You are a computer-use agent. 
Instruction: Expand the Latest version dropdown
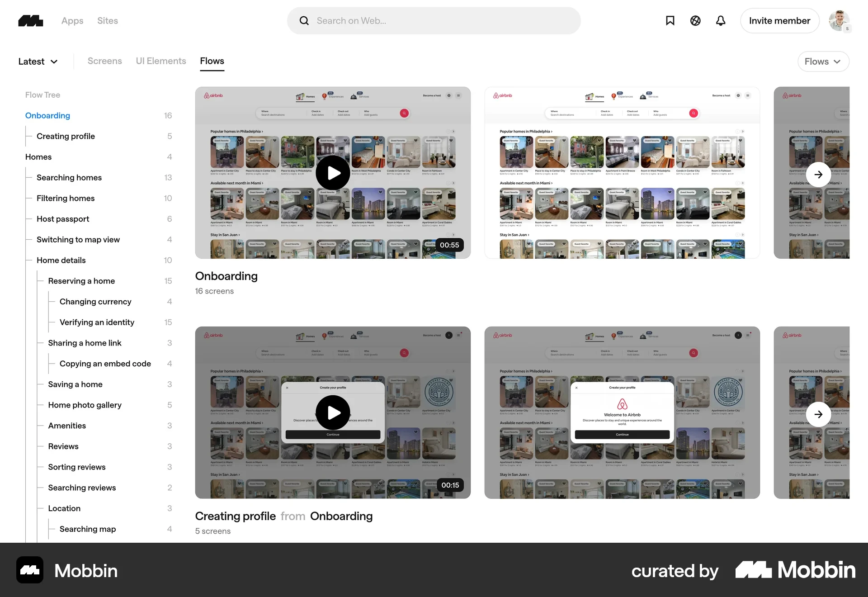click(x=38, y=62)
